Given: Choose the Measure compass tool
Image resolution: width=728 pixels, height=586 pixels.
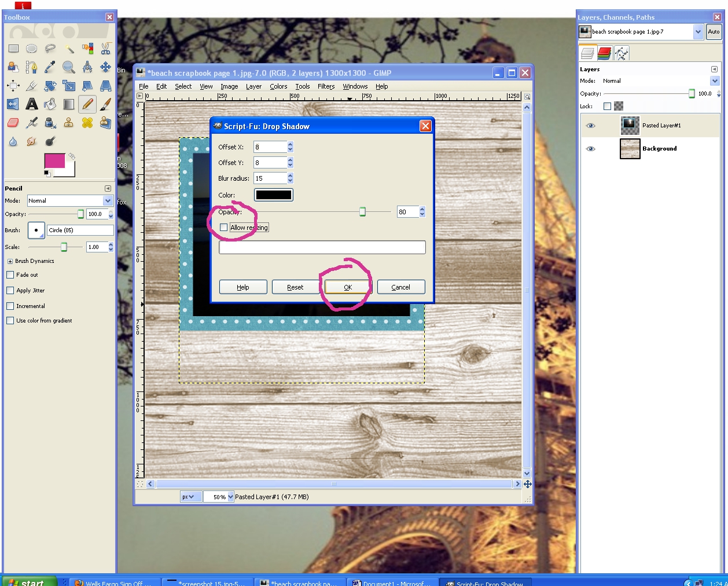Looking at the screenshot, I should [87, 67].
